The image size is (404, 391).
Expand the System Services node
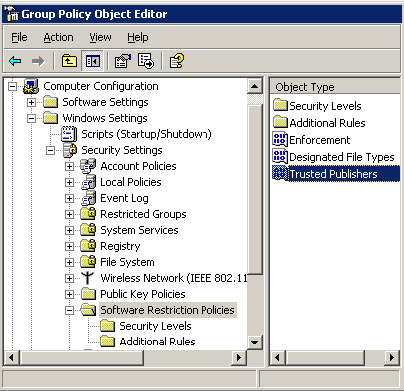pyautogui.click(x=69, y=230)
